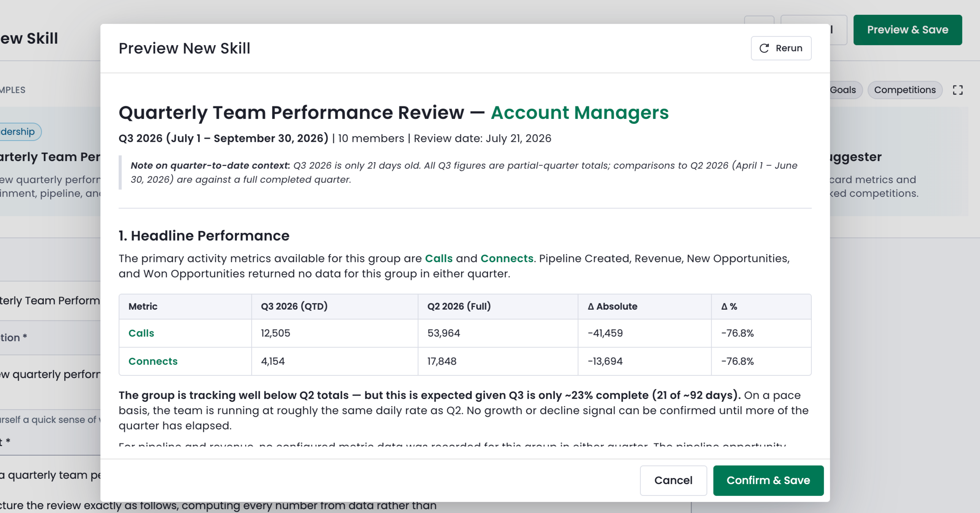
Task: Click the Q2 2026 (Full) column header
Action: pyautogui.click(x=459, y=306)
